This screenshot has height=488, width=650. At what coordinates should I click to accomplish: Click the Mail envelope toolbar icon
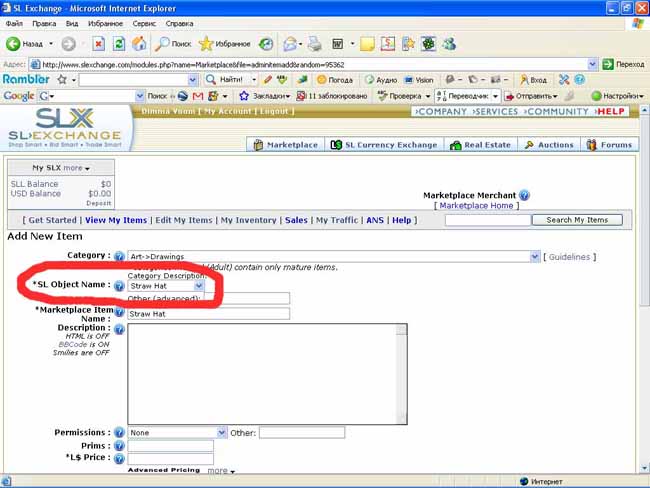(290, 44)
